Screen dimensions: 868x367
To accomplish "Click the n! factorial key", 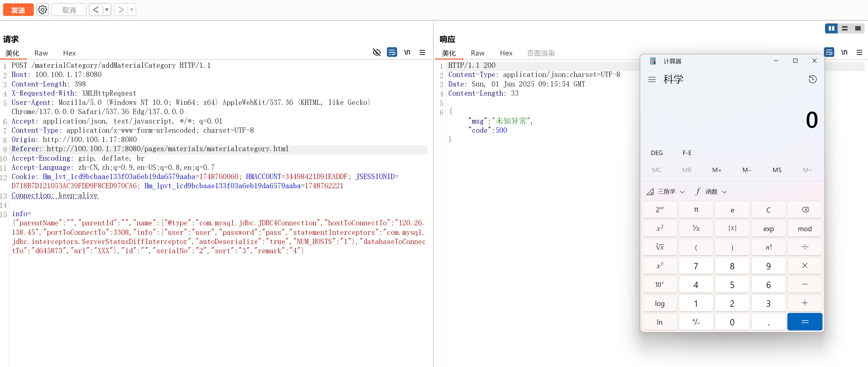I will (768, 247).
